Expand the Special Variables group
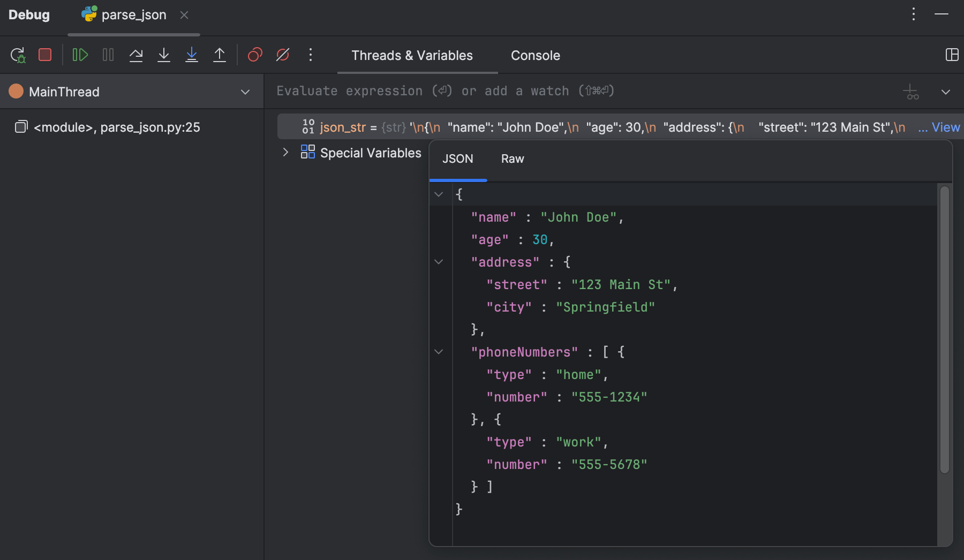The image size is (964, 560). 285,153
